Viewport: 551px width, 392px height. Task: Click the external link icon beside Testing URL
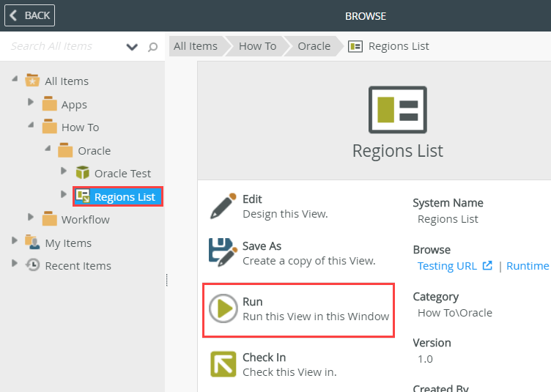(x=487, y=265)
